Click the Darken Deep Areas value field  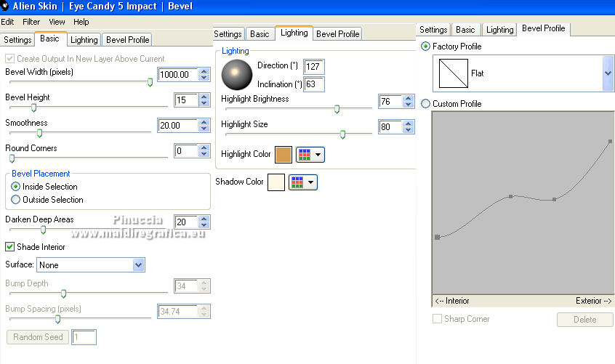coord(186,222)
